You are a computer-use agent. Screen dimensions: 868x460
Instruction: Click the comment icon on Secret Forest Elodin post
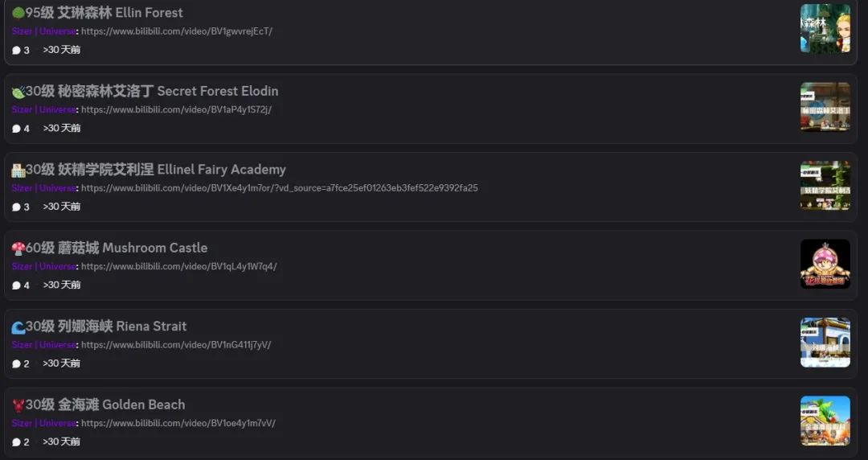(16, 129)
